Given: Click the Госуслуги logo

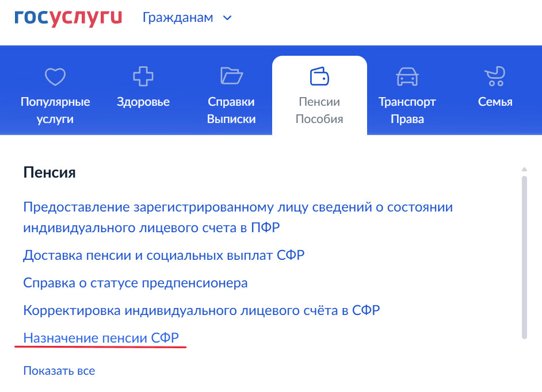Looking at the screenshot, I should [68, 18].
